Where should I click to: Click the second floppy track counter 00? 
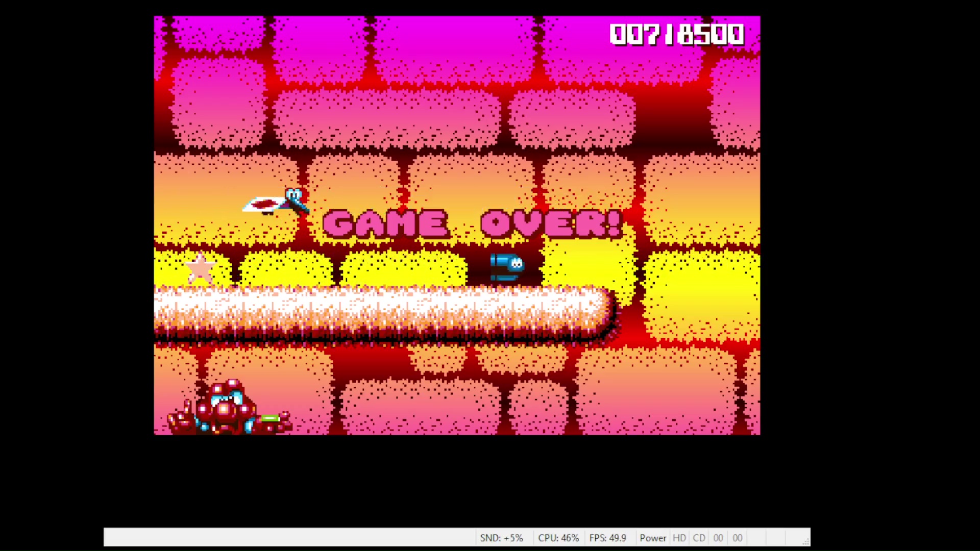coord(738,538)
